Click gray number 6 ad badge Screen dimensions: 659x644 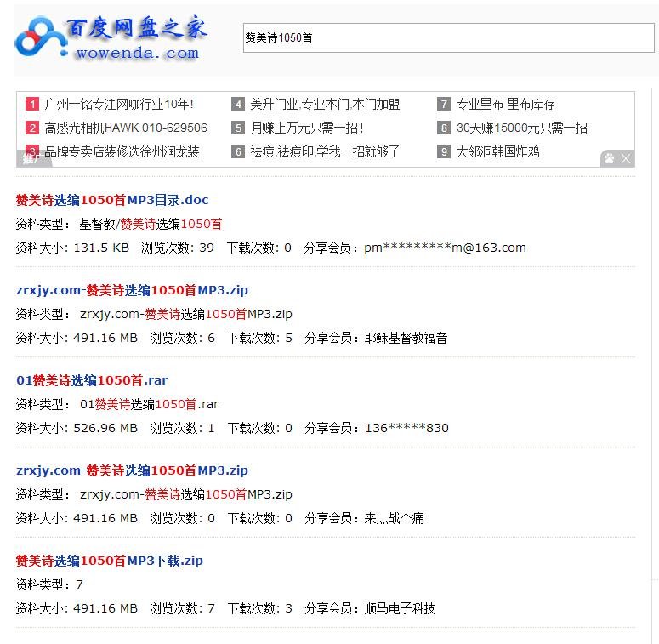coord(238,151)
